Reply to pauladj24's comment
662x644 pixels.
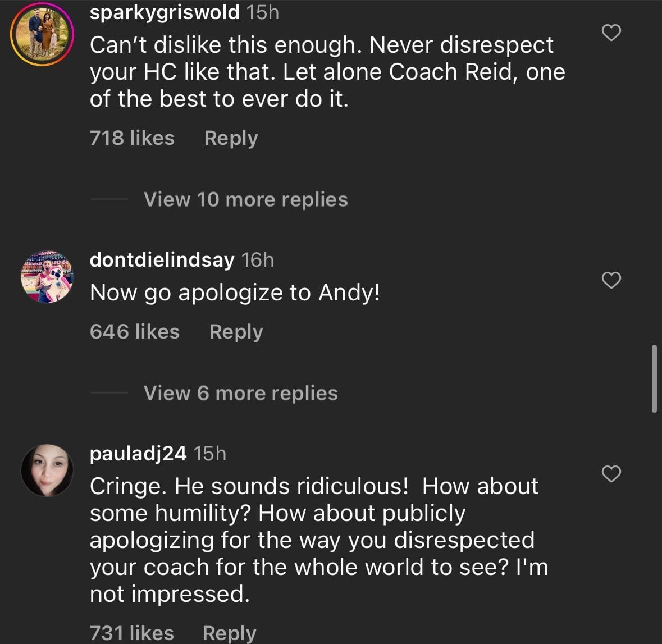click(229, 633)
